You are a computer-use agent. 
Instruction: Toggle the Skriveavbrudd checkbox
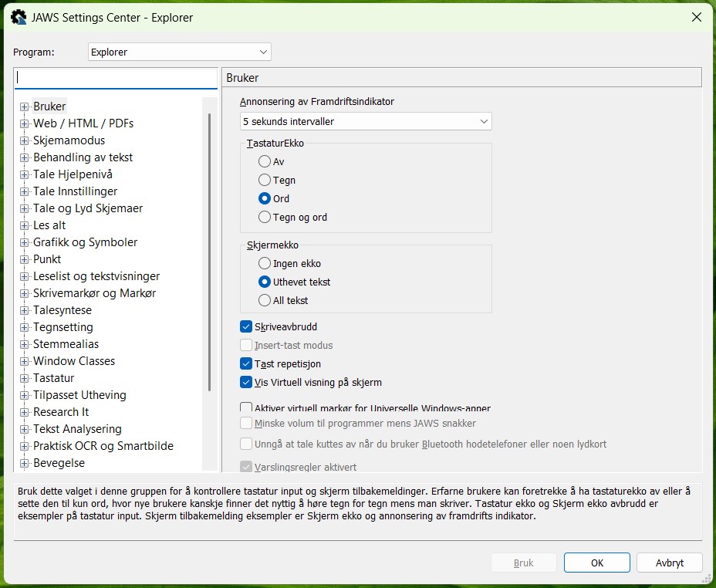pyautogui.click(x=246, y=326)
